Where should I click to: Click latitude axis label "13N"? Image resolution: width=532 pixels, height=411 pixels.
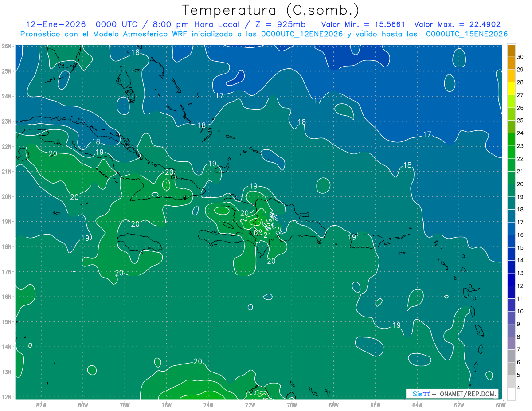pos(6,372)
